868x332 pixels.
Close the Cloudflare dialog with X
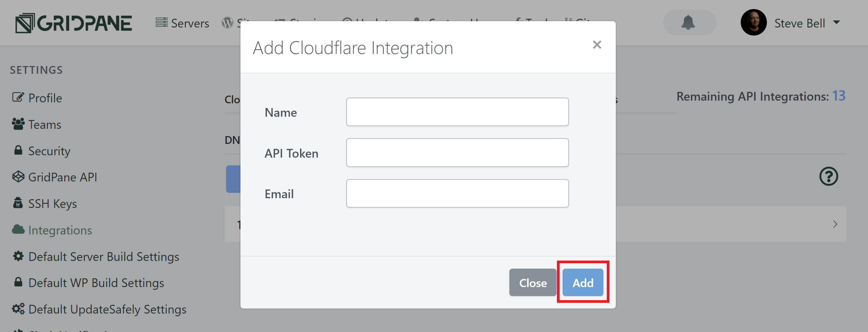[597, 45]
